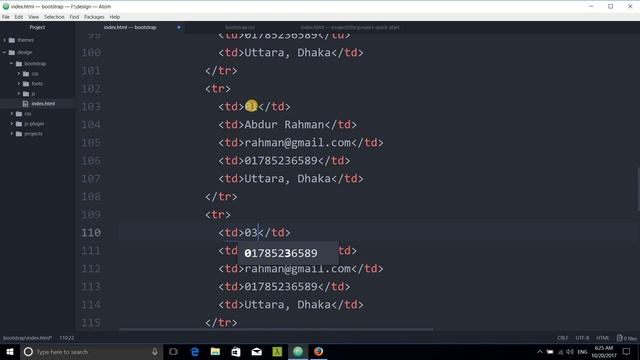Expand the js-plugin folder arrow
Screen dimensions: 640x360
click(x=12, y=124)
